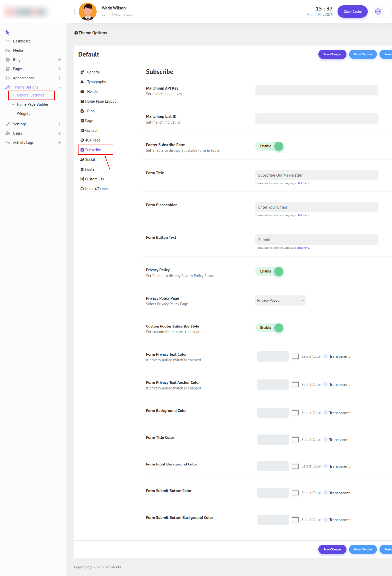Click Form Title Color swatch box

tap(295, 440)
